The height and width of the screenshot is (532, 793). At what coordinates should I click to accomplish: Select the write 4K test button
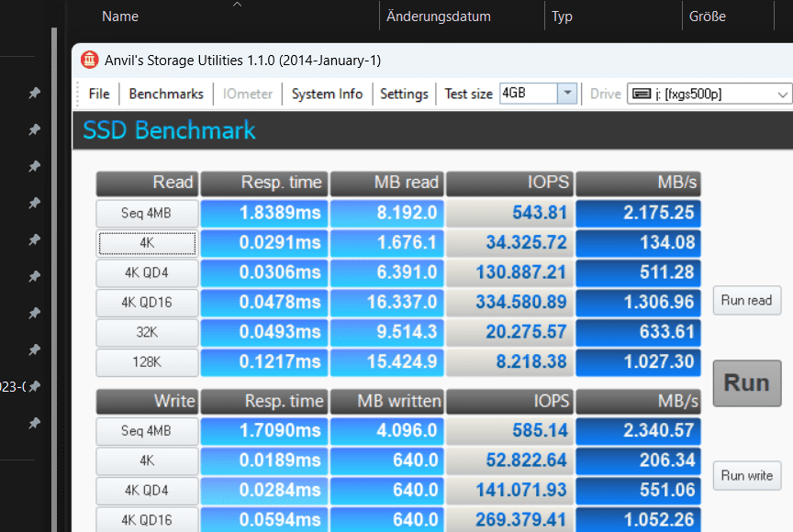pos(147,460)
